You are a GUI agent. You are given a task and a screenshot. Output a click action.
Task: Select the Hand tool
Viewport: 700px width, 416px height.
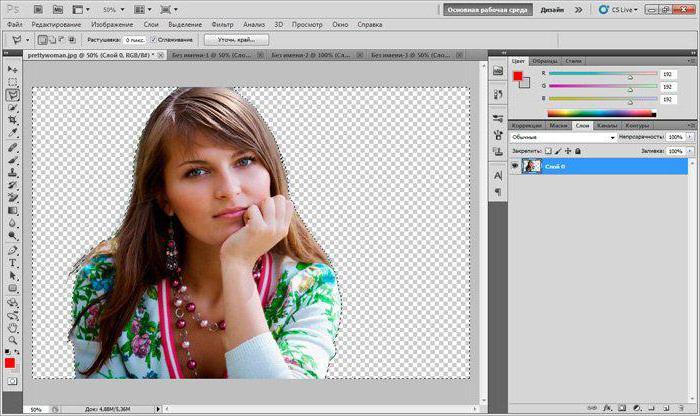pos(12,328)
